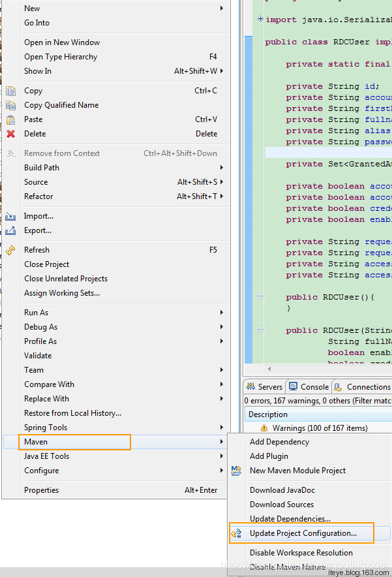
Task: Click the red Delete X icon
Action: pos(10,134)
